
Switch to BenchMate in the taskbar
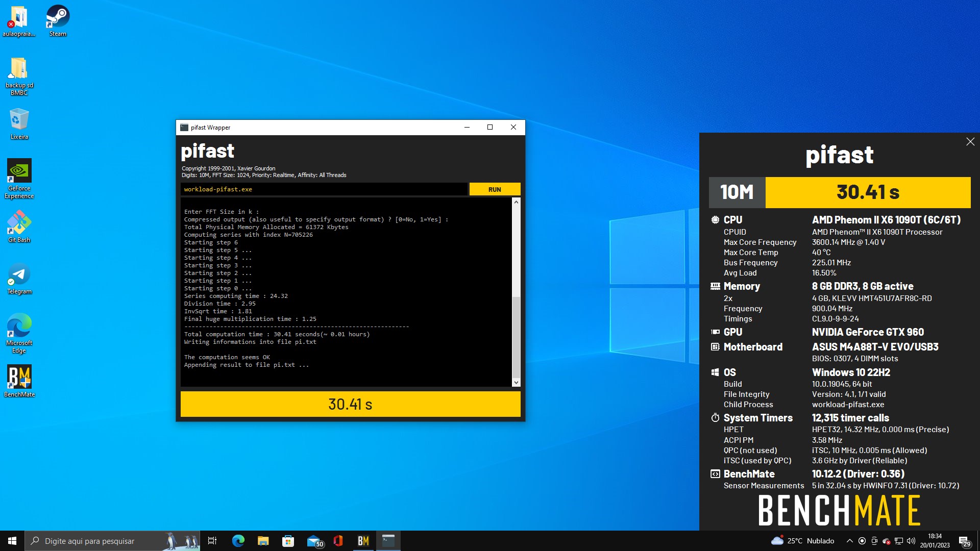(x=363, y=541)
